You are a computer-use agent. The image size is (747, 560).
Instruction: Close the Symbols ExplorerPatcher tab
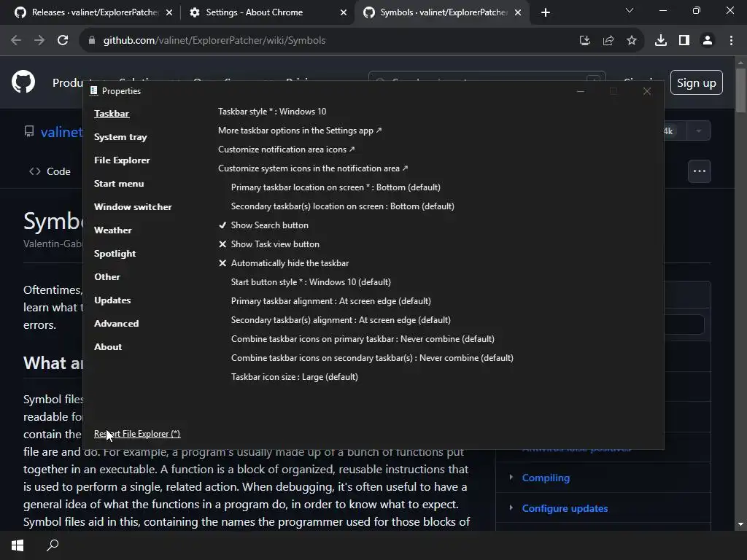(518, 12)
